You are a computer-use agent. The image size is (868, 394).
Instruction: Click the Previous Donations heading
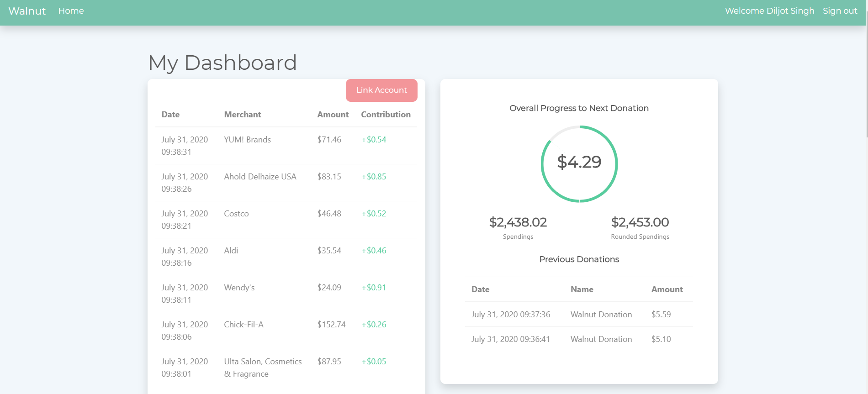(579, 259)
